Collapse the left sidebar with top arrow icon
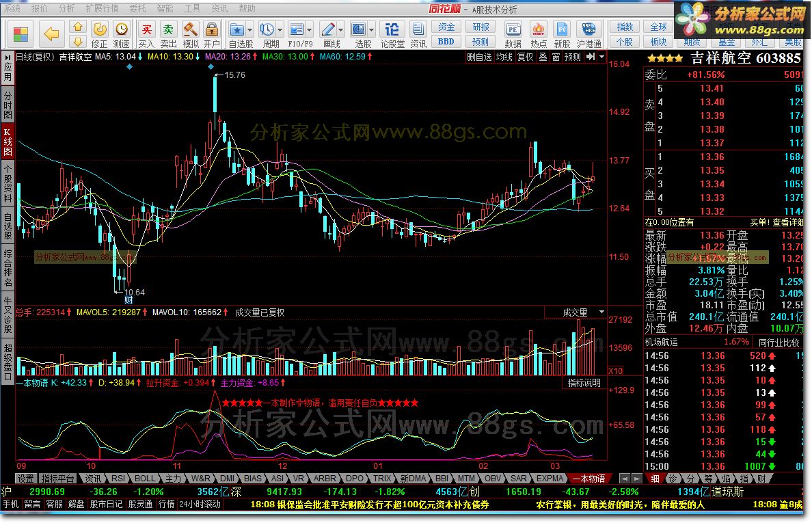 tap(8, 57)
